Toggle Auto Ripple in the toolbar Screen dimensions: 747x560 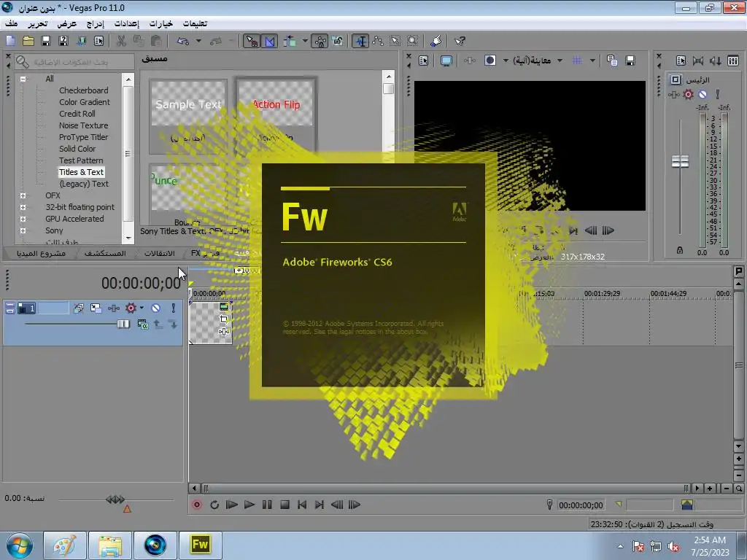click(x=290, y=42)
